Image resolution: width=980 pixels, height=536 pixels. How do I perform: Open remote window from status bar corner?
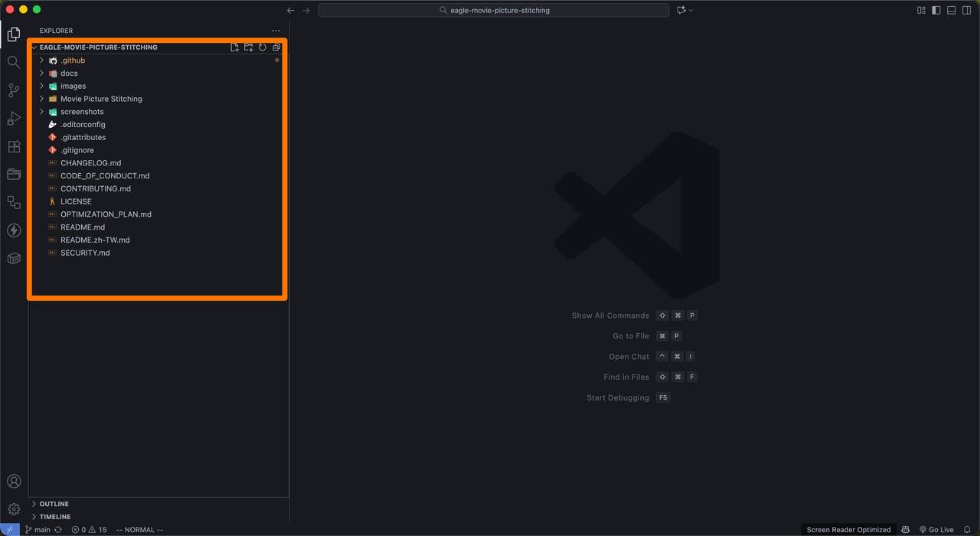[x=9, y=529]
